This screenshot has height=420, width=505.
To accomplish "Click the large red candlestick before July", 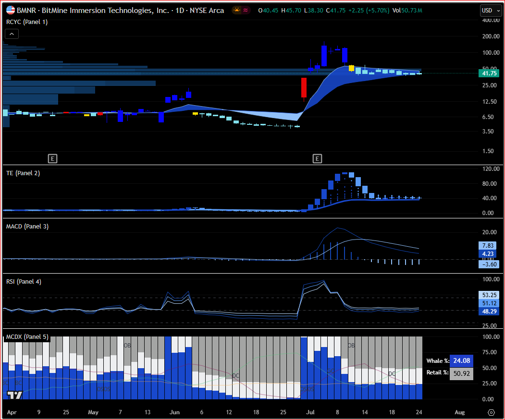I will (x=304, y=87).
